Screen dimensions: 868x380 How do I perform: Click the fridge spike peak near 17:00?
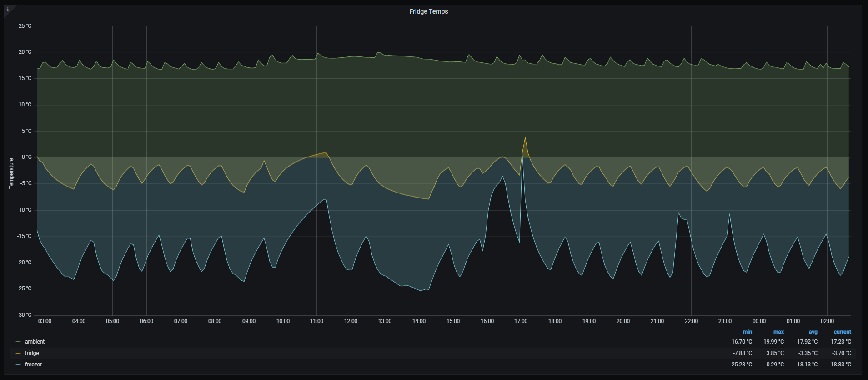(x=525, y=137)
